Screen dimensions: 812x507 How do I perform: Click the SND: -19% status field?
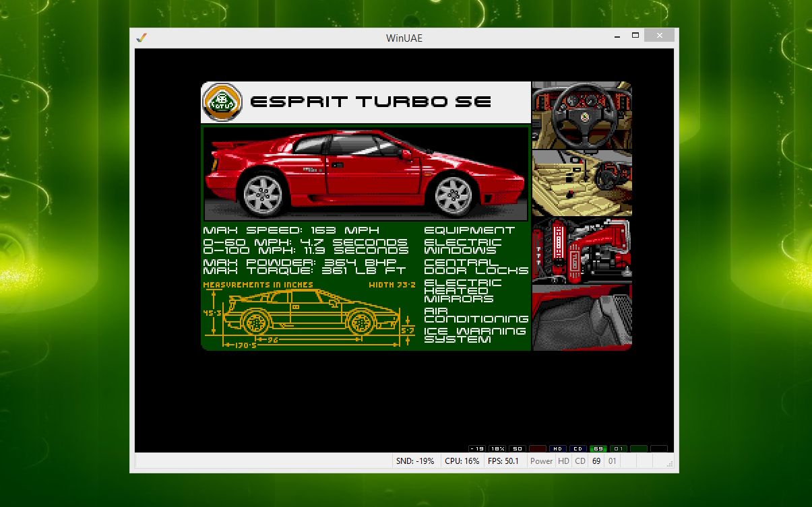(x=416, y=461)
